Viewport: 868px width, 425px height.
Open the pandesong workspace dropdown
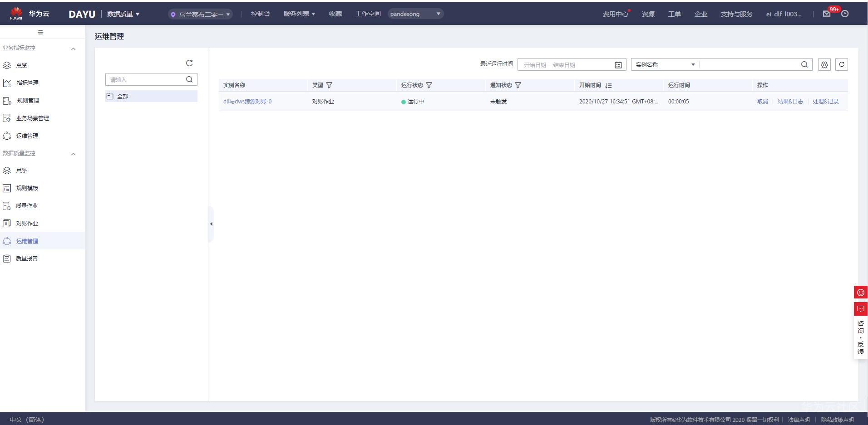point(415,14)
